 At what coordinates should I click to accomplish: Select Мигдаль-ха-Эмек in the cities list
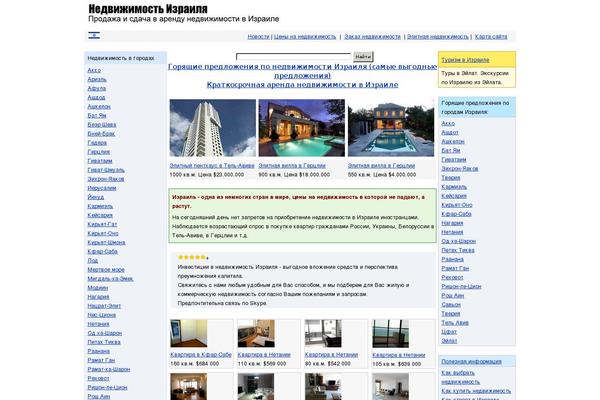(x=110, y=279)
